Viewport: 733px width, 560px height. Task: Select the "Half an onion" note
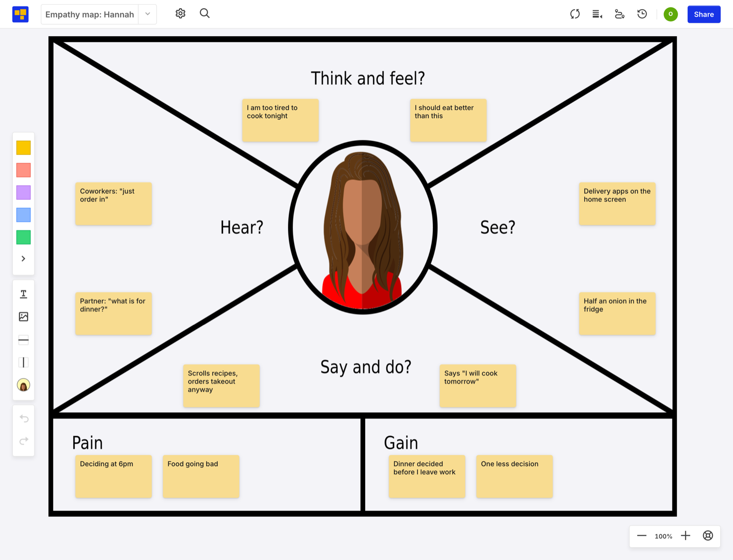pos(617,313)
